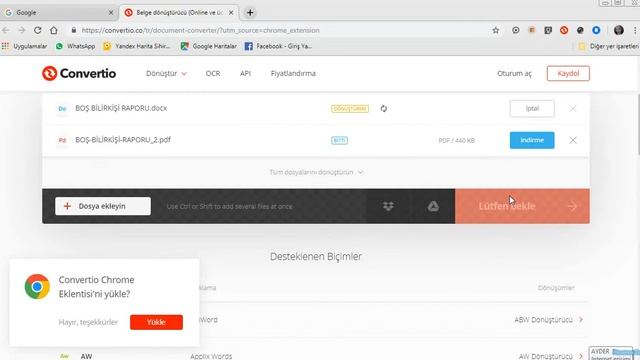Click BOŞ-BİLİRKİŞİ-RAPORU_2.pdf file name
Screen dimensions: 640x360
(123, 140)
